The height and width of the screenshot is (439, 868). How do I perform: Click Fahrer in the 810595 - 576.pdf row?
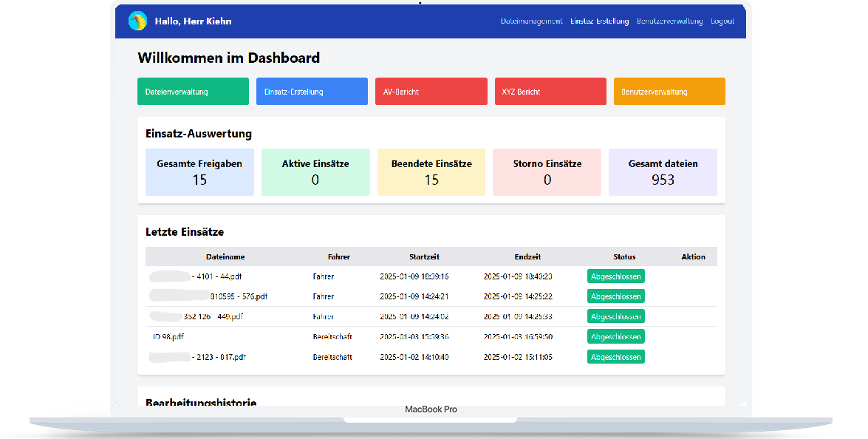coord(324,296)
